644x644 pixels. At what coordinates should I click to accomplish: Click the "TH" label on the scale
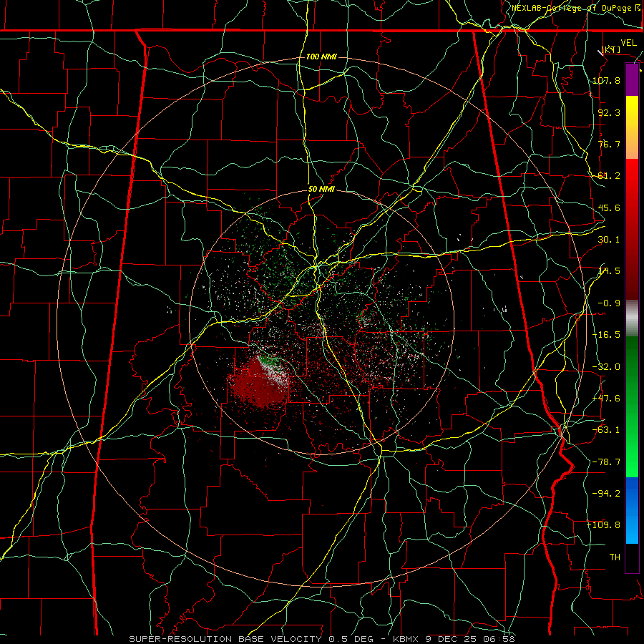coord(615,557)
